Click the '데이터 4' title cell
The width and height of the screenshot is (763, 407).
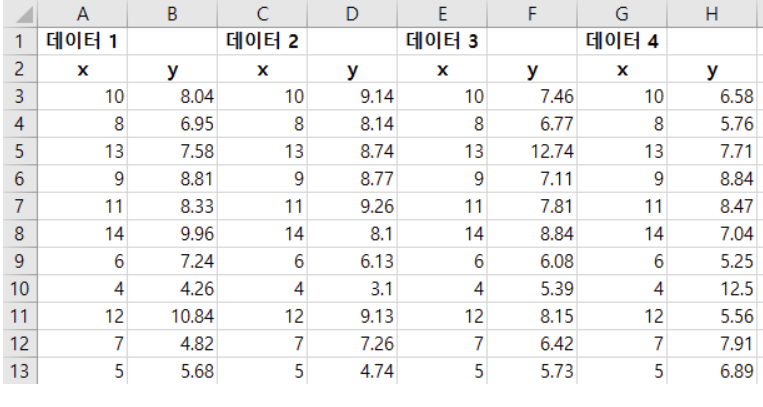[622, 41]
